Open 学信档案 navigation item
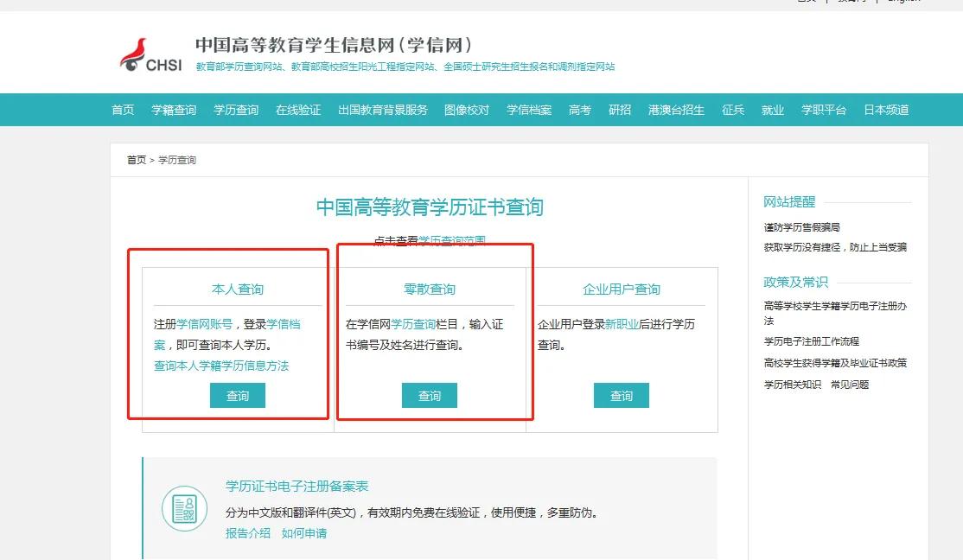963x560 pixels. [x=529, y=110]
